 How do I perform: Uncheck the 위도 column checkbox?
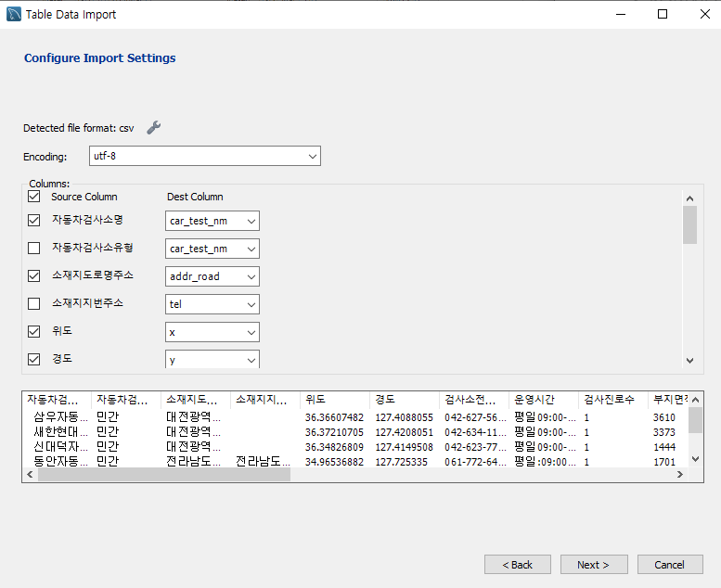pos(33,331)
